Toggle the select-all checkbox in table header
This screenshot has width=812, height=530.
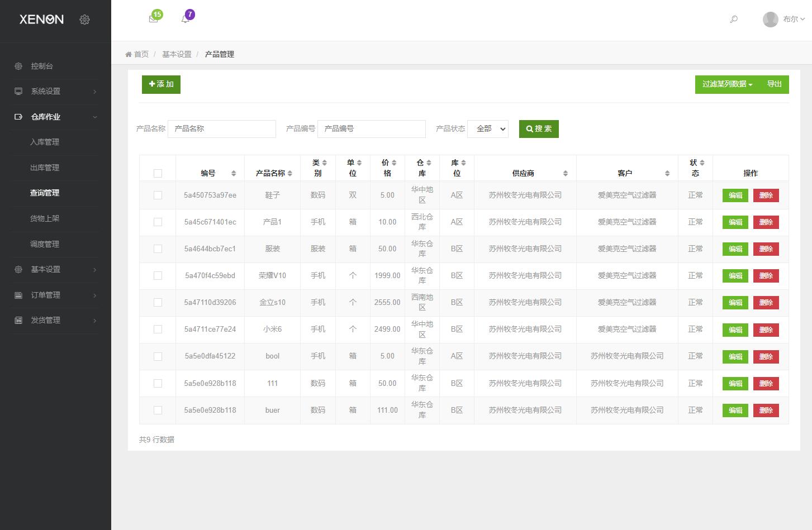[x=158, y=173]
